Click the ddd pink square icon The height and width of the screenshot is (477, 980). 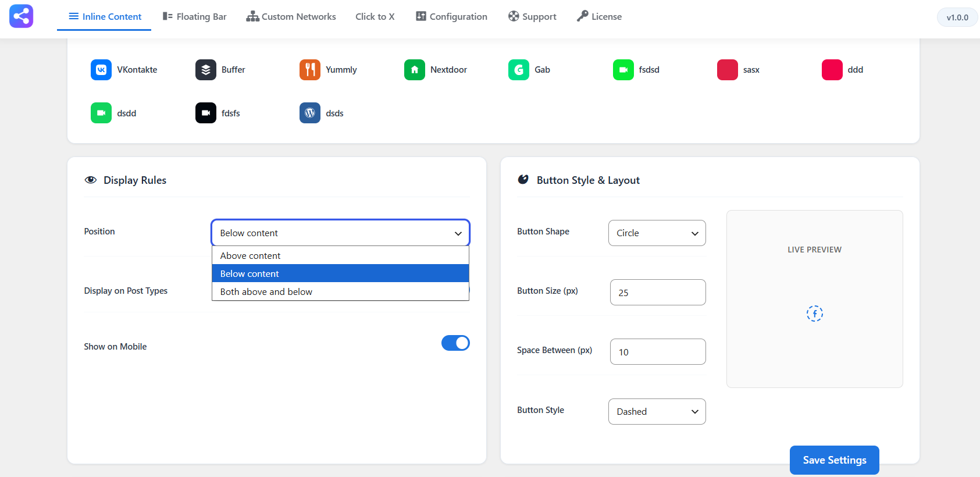[832, 70]
